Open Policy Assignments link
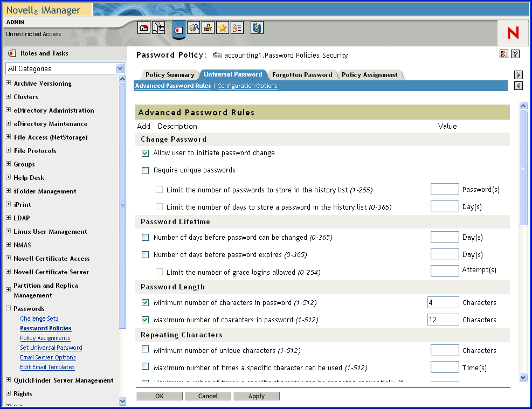The width and height of the screenshot is (532, 409). click(x=45, y=338)
